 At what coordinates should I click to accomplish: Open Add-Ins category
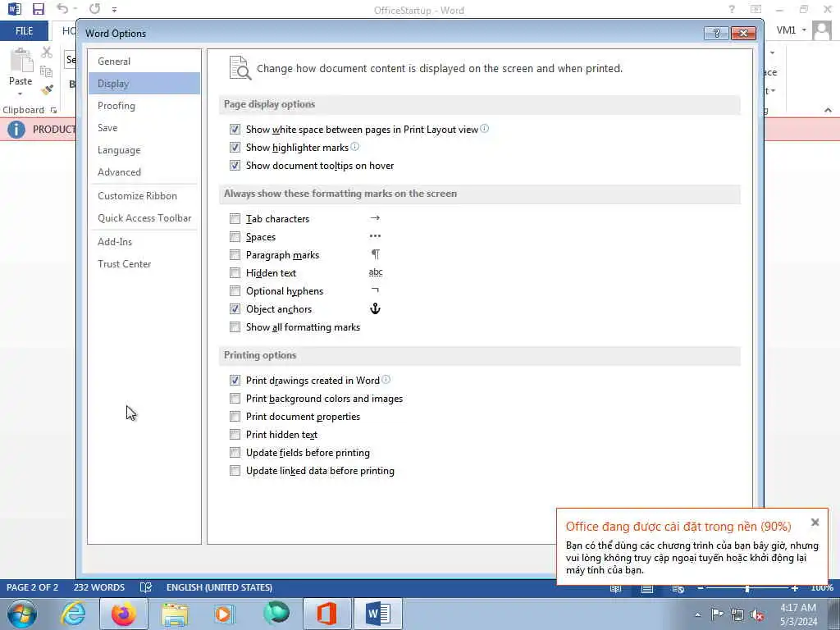click(x=144, y=242)
